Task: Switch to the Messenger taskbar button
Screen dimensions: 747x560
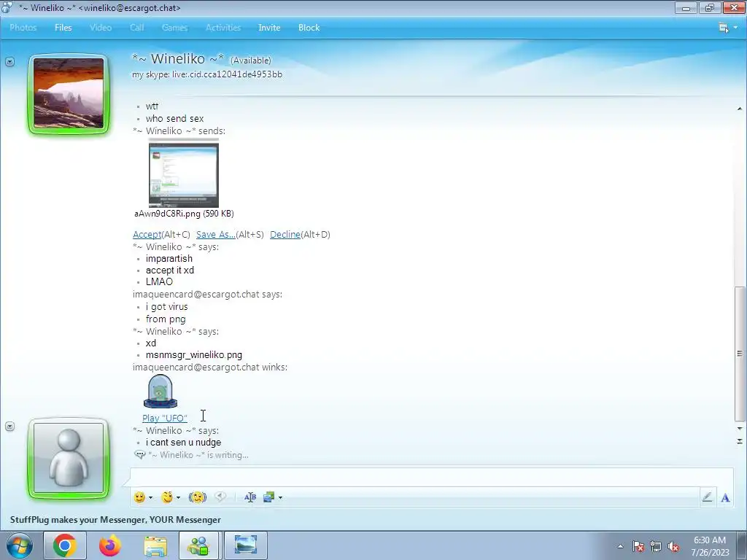Action: (199, 545)
